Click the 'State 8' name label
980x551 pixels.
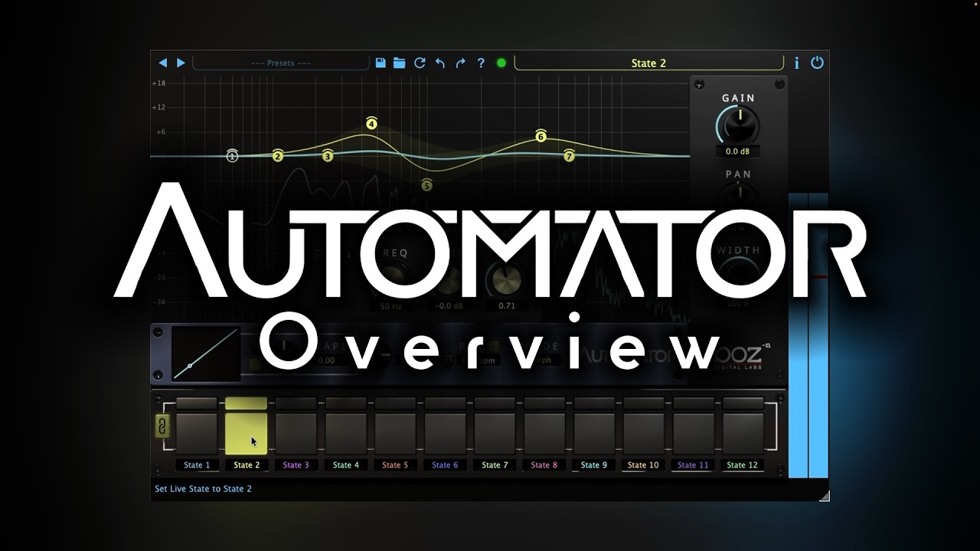pyautogui.click(x=544, y=465)
